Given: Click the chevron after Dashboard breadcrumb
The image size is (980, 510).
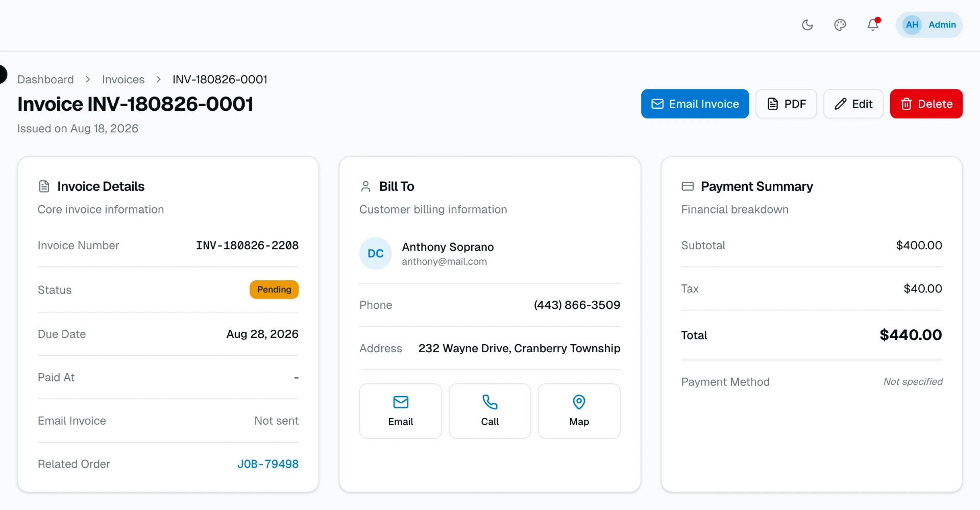Looking at the screenshot, I should click(88, 79).
